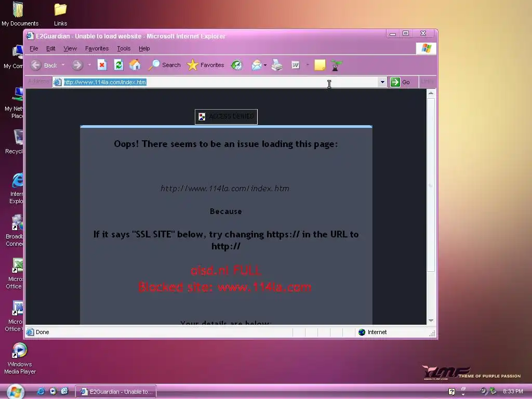The height and width of the screenshot is (399, 532).
Task: Stop loading with the red X icon
Action: click(x=102, y=65)
